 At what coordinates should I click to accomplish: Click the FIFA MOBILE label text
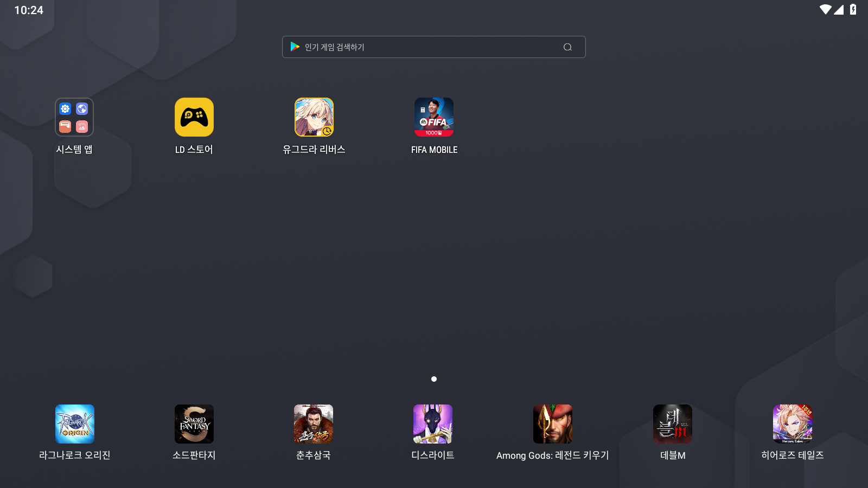point(434,150)
